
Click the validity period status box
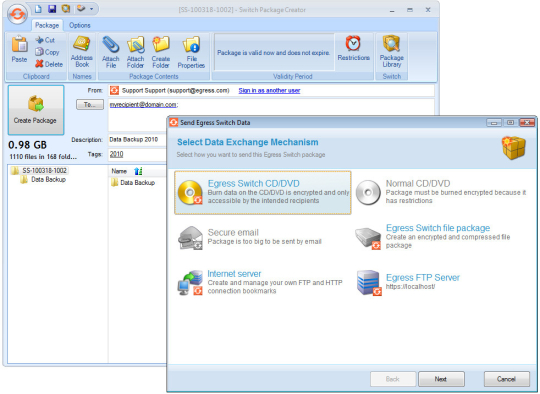(x=274, y=52)
